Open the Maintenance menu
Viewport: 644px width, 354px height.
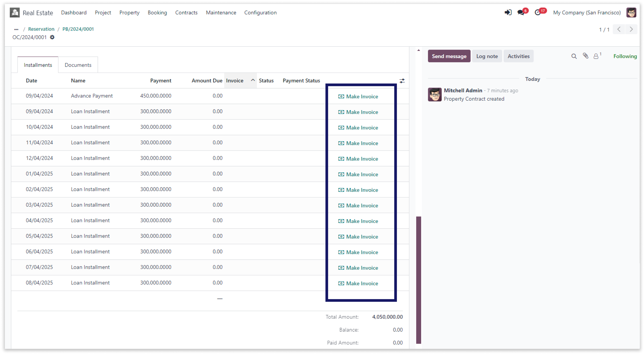click(x=221, y=13)
